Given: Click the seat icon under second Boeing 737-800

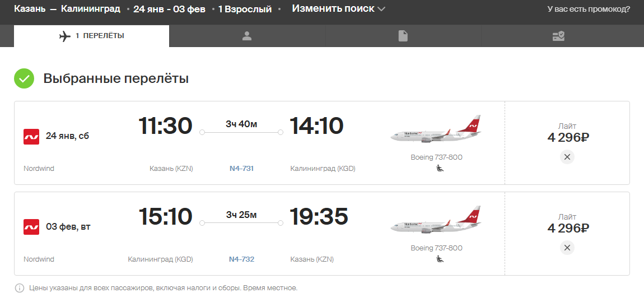Looking at the screenshot, I should [x=440, y=259].
